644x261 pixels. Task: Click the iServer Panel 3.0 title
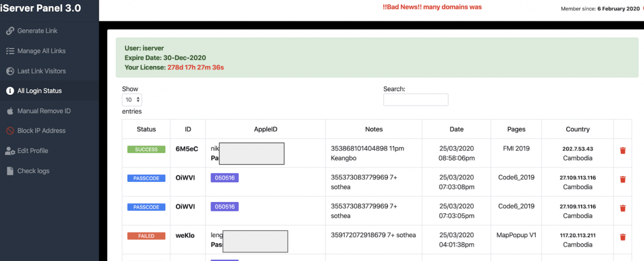tap(40, 8)
